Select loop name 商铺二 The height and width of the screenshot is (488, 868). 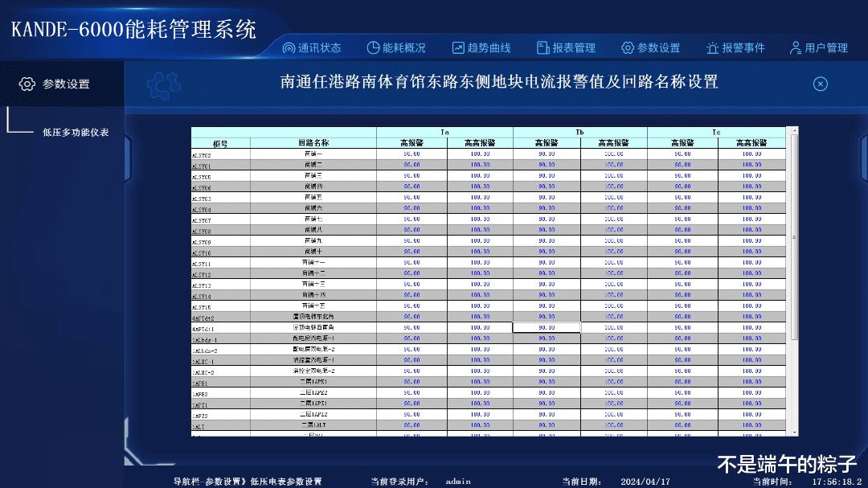313,165
